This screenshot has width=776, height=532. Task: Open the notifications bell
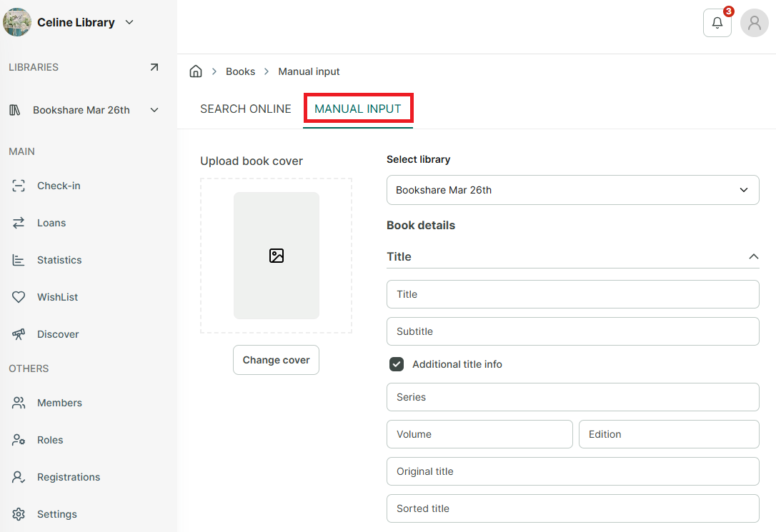(x=717, y=23)
